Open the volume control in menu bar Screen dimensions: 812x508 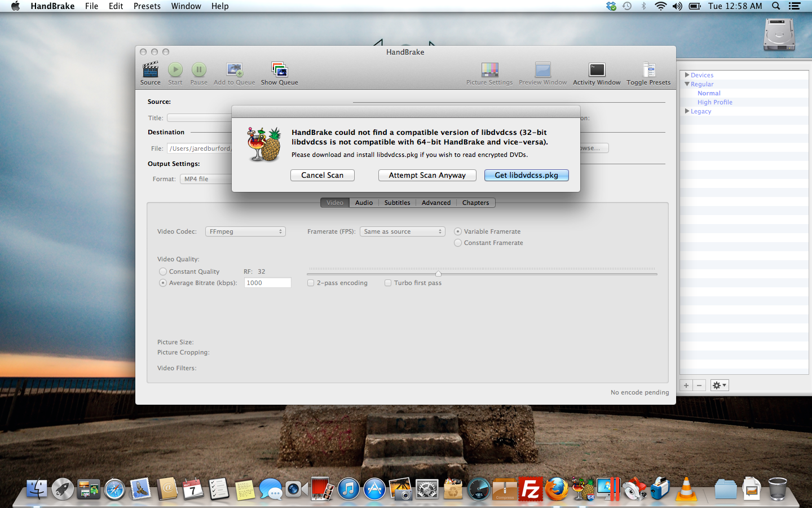(677, 6)
